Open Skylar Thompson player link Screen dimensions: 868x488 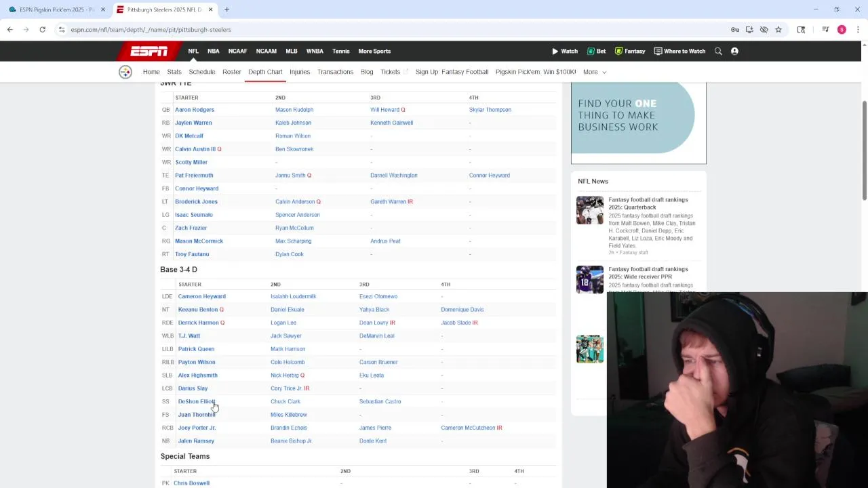(490, 110)
